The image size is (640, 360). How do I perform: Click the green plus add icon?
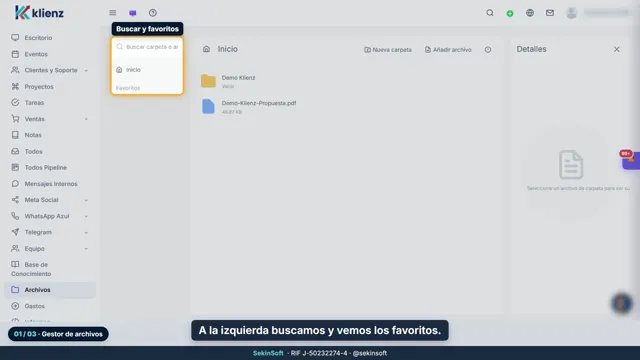510,13
